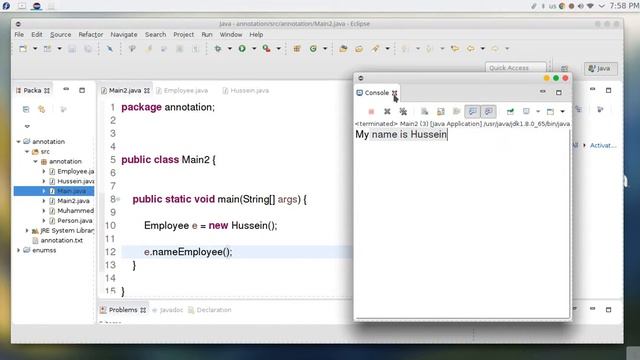Collapse the annotation package node

pos(36,161)
